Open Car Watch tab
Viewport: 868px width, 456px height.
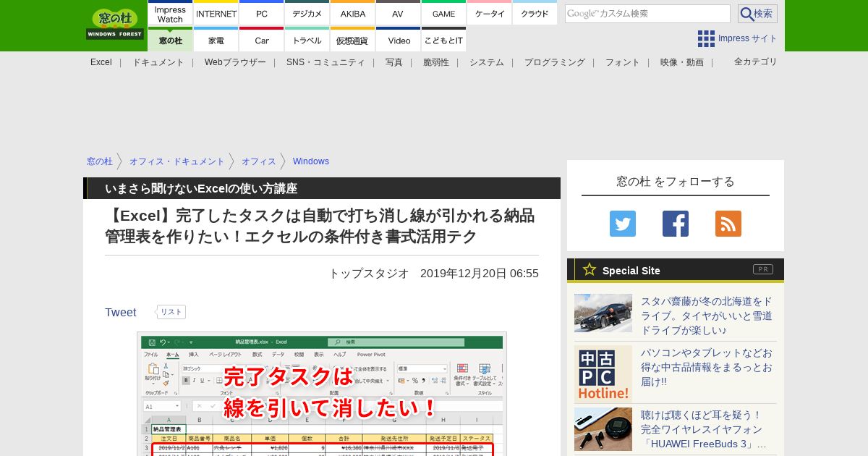262,40
